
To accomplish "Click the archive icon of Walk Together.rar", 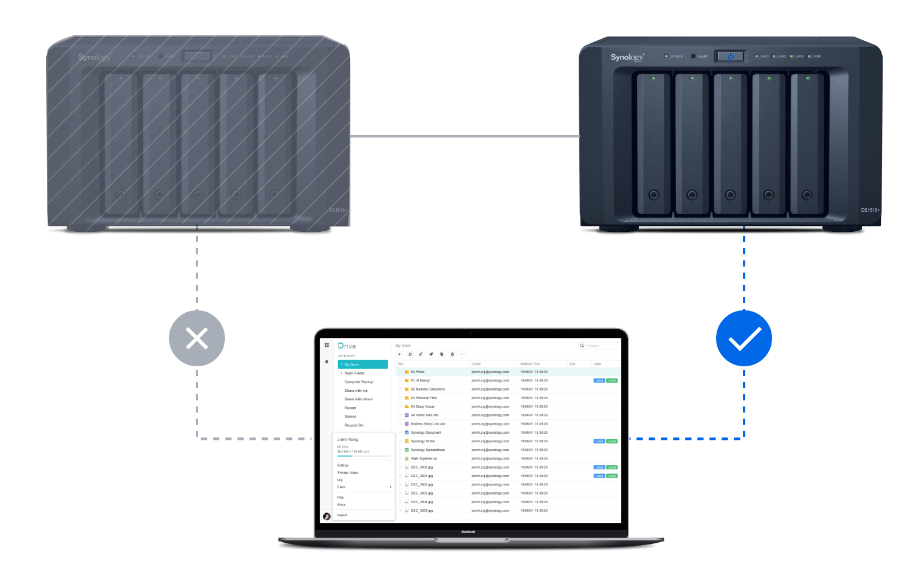I will [407, 459].
